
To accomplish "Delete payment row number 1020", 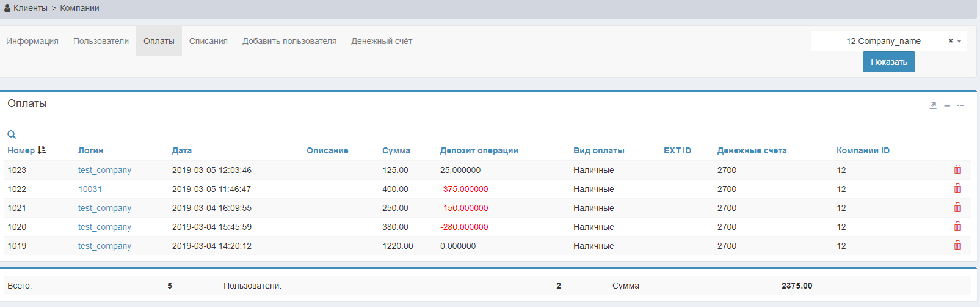I will tap(957, 226).
